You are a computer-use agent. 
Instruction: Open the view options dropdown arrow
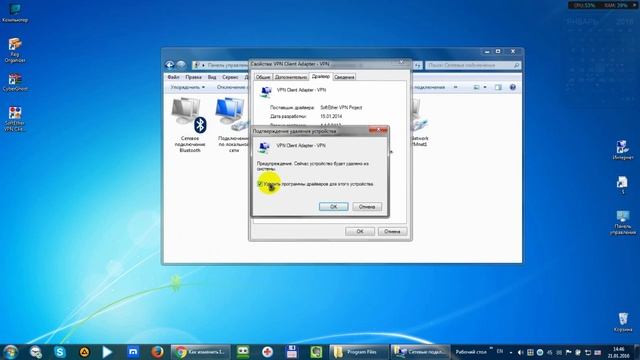point(485,87)
